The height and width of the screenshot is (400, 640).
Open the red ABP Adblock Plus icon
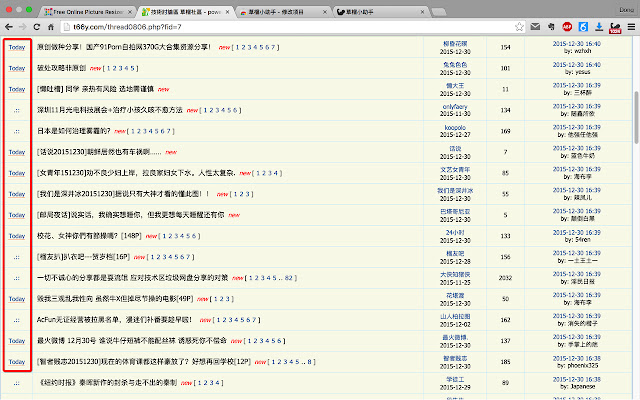(567, 27)
